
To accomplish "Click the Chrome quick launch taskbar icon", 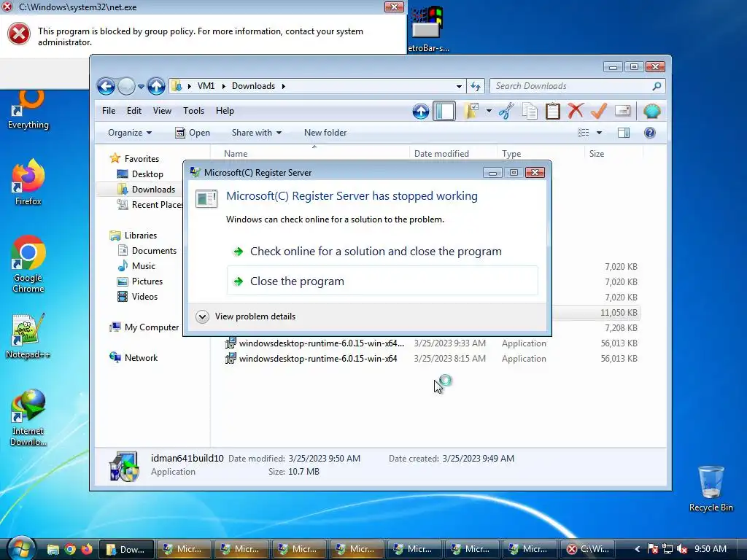I will pyautogui.click(x=70, y=550).
